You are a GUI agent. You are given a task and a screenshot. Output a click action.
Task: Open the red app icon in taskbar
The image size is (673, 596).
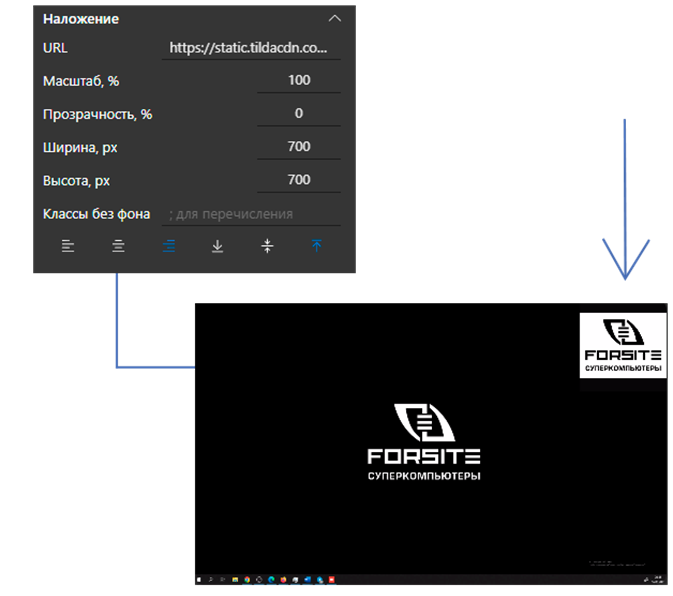pyautogui.click(x=332, y=580)
